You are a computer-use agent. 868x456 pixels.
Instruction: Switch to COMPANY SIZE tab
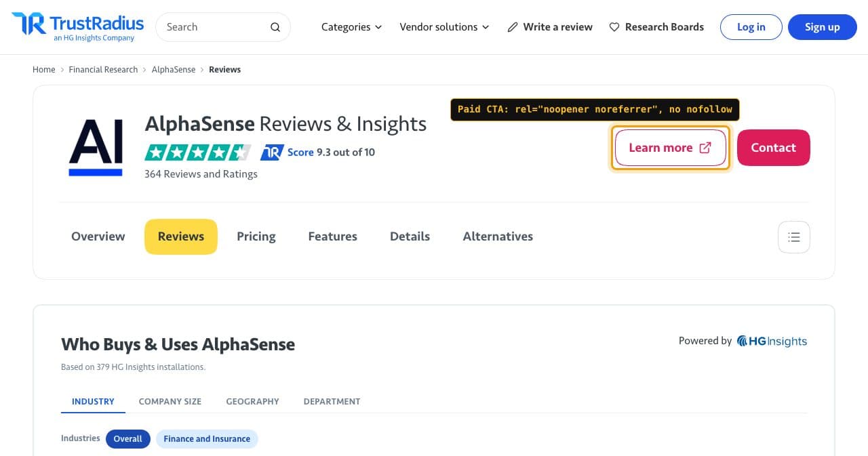tap(170, 401)
